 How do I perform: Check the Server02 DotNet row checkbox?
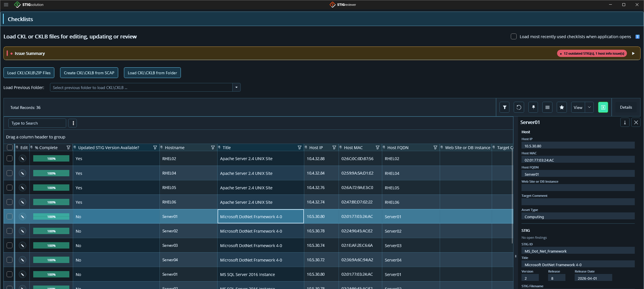(x=10, y=231)
